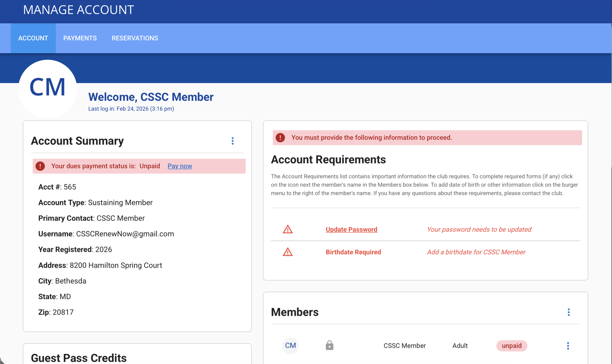The width and height of the screenshot is (612, 364).
Task: Click the warning triangle next to Update Password
Action: pos(287,229)
